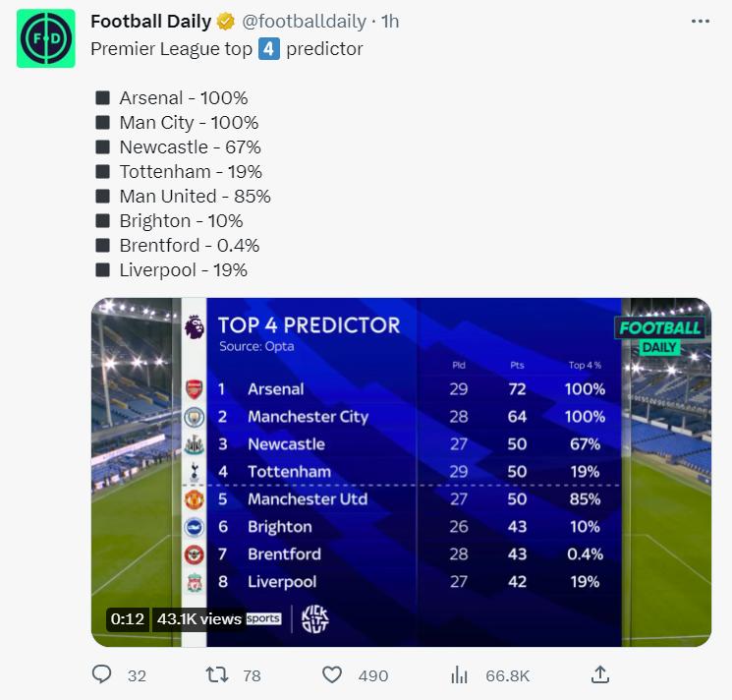Open view analytics bar chart icon
The height and width of the screenshot is (700, 732).
tap(460, 675)
